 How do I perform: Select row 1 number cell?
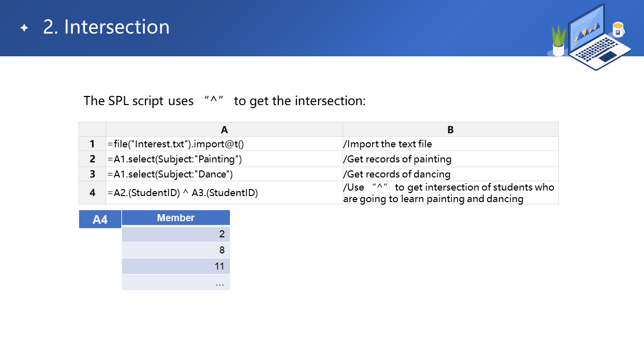tap(93, 144)
